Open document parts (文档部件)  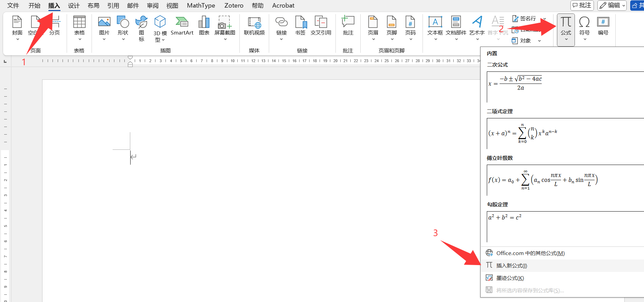tap(456, 26)
